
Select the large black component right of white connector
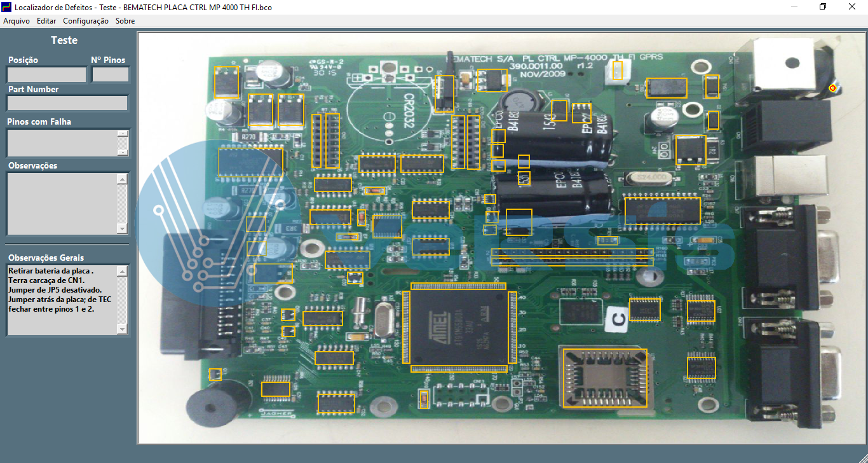[x=667, y=88]
